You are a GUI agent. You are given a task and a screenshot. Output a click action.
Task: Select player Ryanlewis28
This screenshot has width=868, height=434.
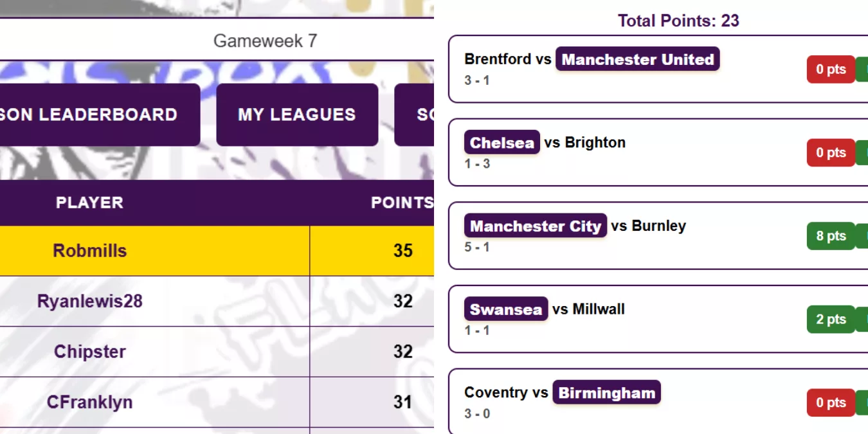[x=90, y=301]
